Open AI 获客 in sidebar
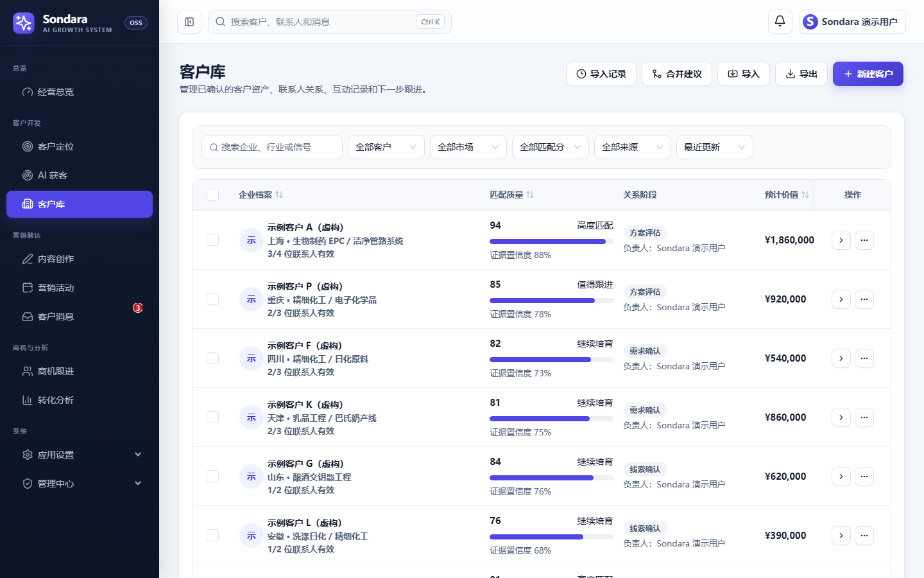Image resolution: width=924 pixels, height=578 pixels. pyautogui.click(x=80, y=175)
